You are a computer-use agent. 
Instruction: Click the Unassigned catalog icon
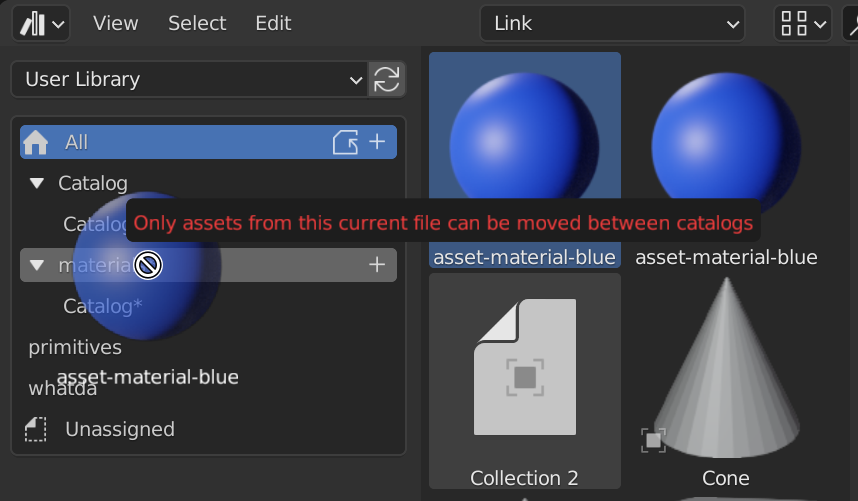tap(36, 429)
